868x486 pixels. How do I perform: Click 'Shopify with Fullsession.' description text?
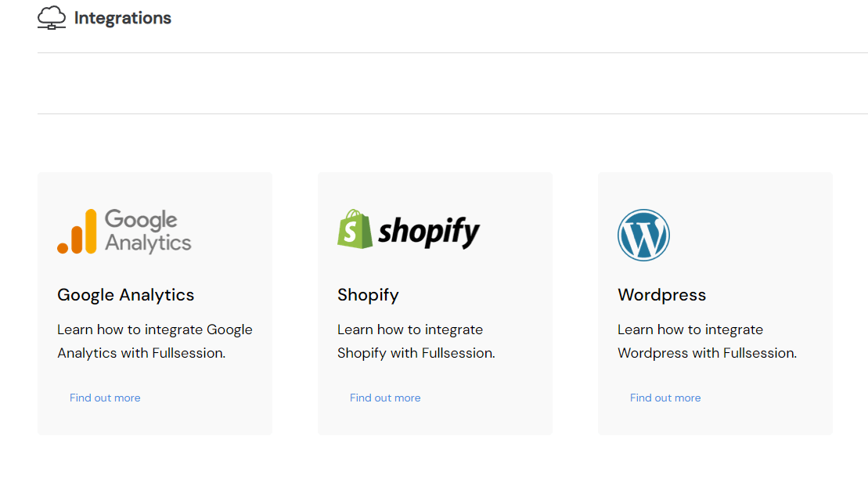(x=416, y=353)
